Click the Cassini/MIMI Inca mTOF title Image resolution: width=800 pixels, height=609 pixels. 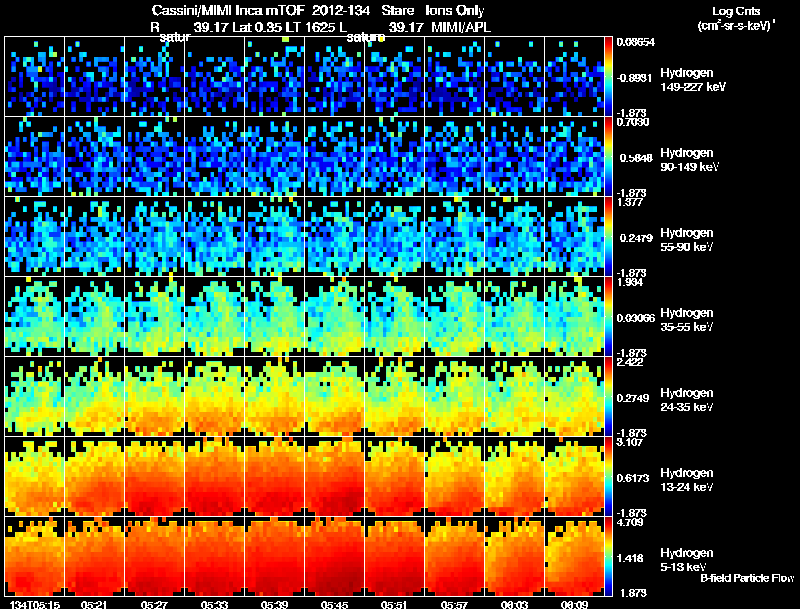228,10
